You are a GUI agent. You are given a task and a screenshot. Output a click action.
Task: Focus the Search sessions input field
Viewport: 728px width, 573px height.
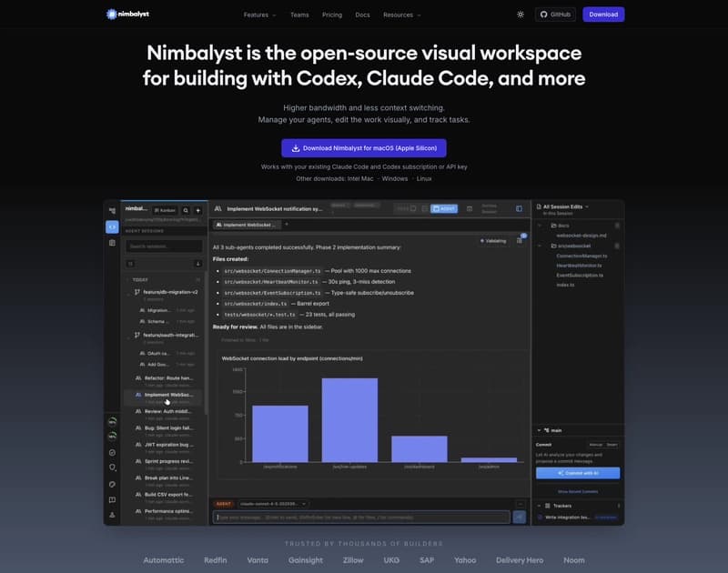[x=164, y=246]
